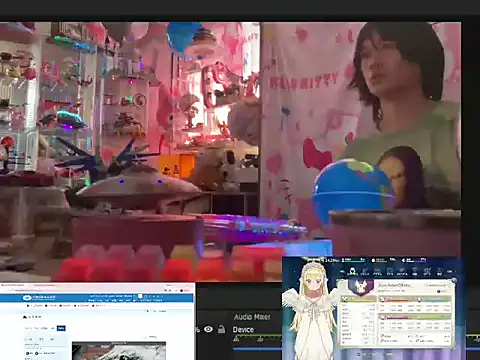The height and width of the screenshot is (360, 480).
Task: Click the speaker icon in game top bar
Action: click(x=403, y=260)
